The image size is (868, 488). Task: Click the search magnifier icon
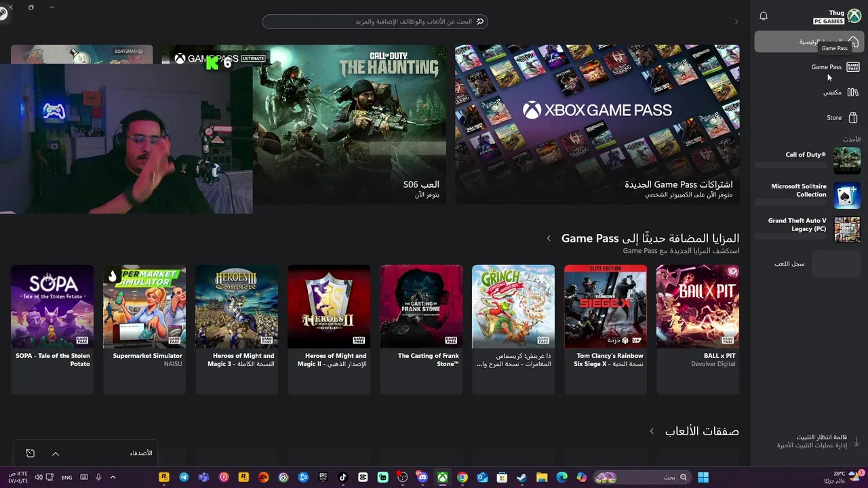point(480,22)
